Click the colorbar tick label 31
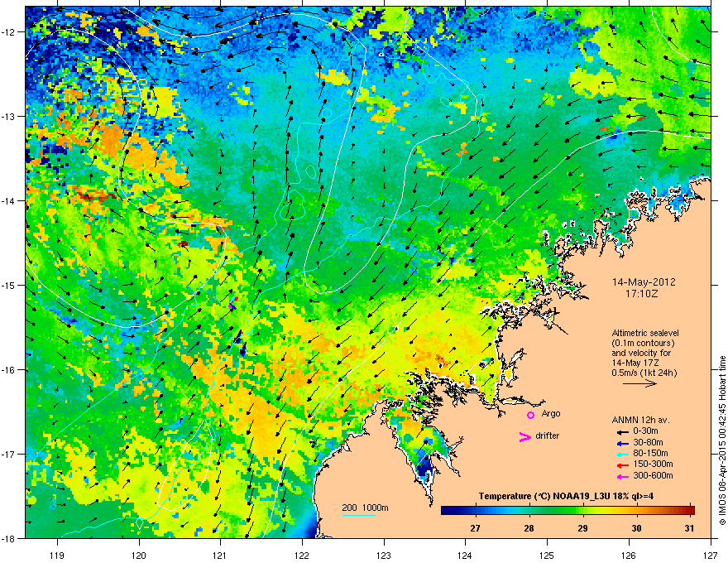728x563 pixels. click(x=689, y=528)
